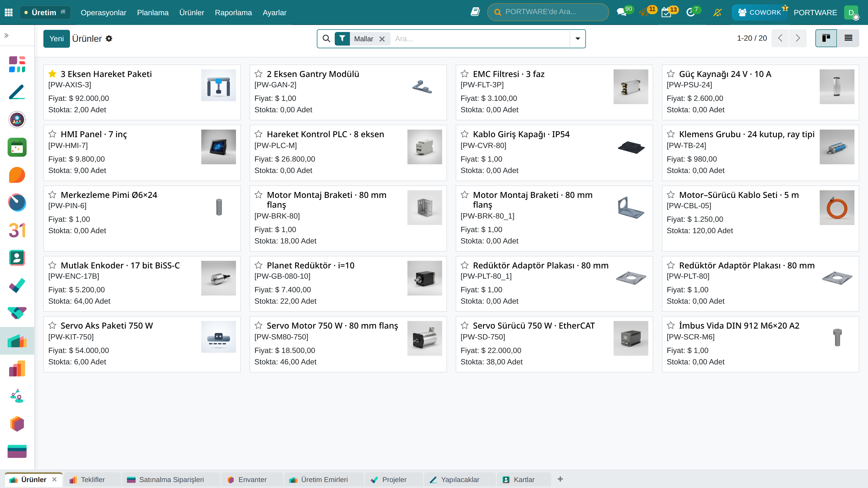Mark HMI Panel 7 inç as favorite
Screen dimensions: 868x488
coord(52,134)
